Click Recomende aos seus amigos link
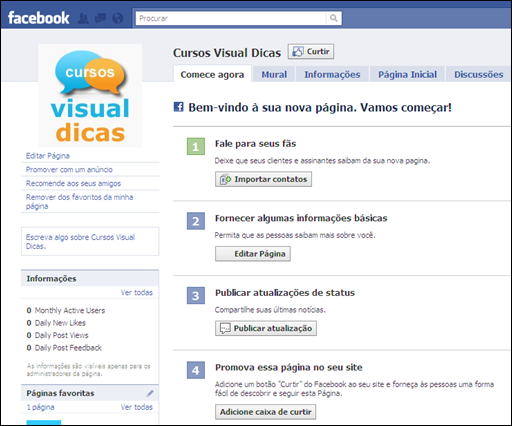Image resolution: width=512 pixels, height=426 pixels. tap(73, 183)
